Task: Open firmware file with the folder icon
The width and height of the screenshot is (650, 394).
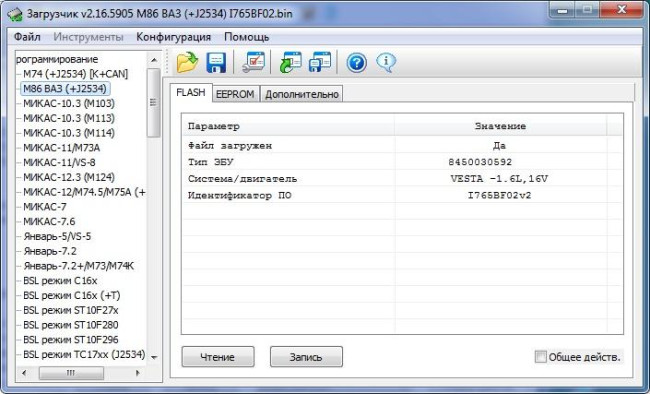Action: 187,62
